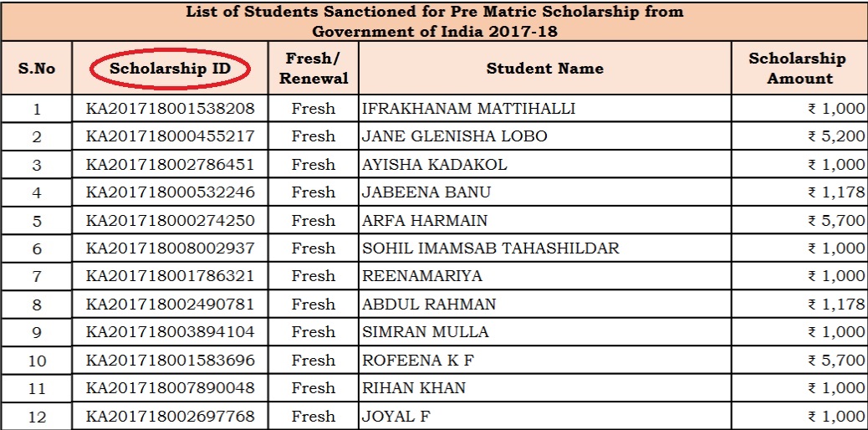Click the JOYAL F name cell
This screenshot has width=868, height=430.
click(390, 416)
